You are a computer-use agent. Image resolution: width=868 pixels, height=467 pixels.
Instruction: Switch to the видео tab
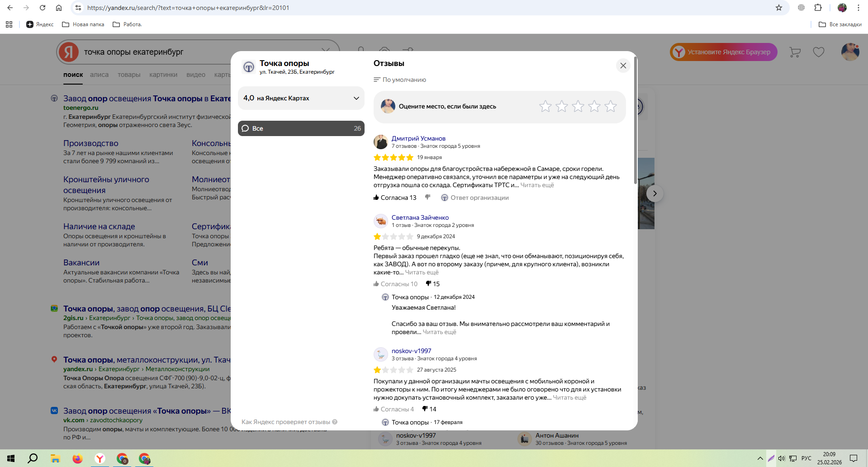[x=196, y=75]
